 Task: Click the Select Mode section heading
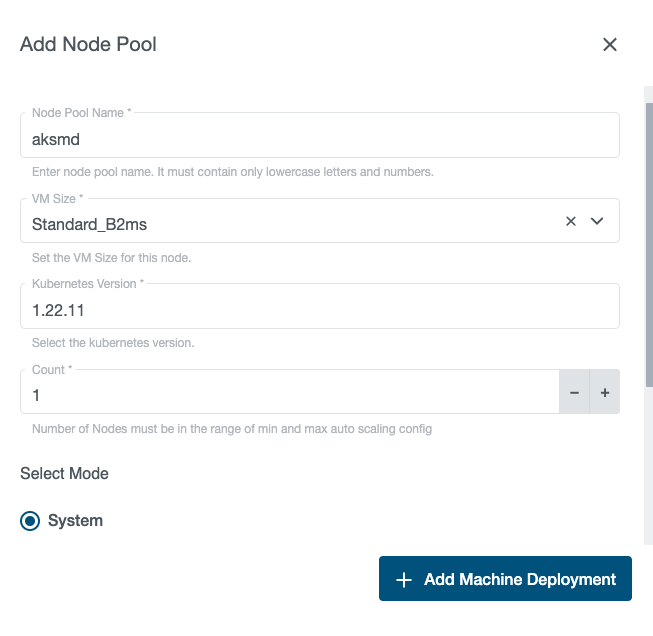64,473
